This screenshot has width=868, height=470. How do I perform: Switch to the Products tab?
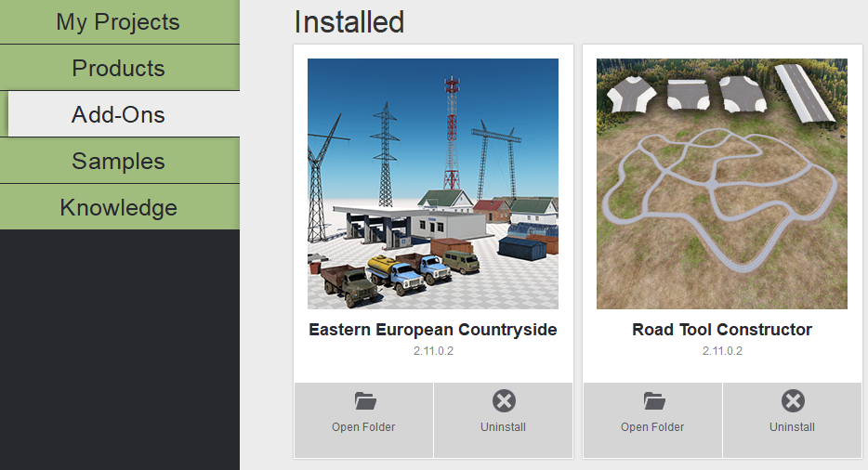coord(119,69)
